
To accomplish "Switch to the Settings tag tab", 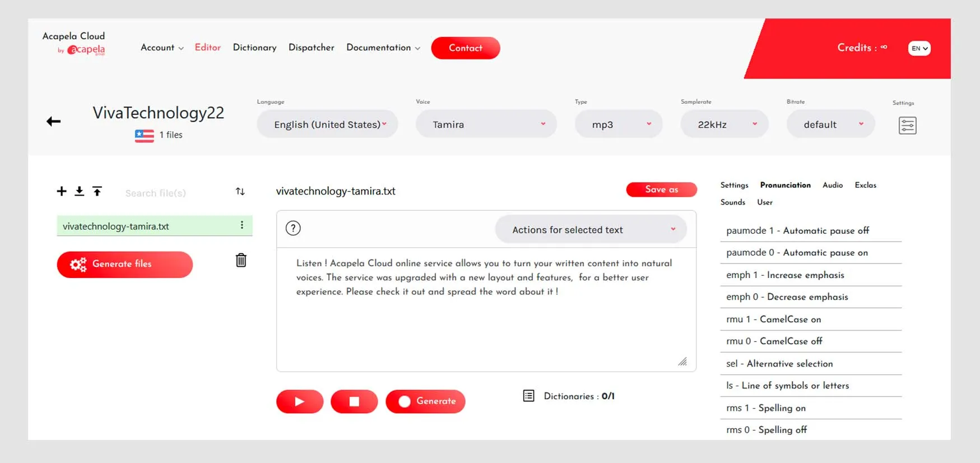I will point(734,185).
